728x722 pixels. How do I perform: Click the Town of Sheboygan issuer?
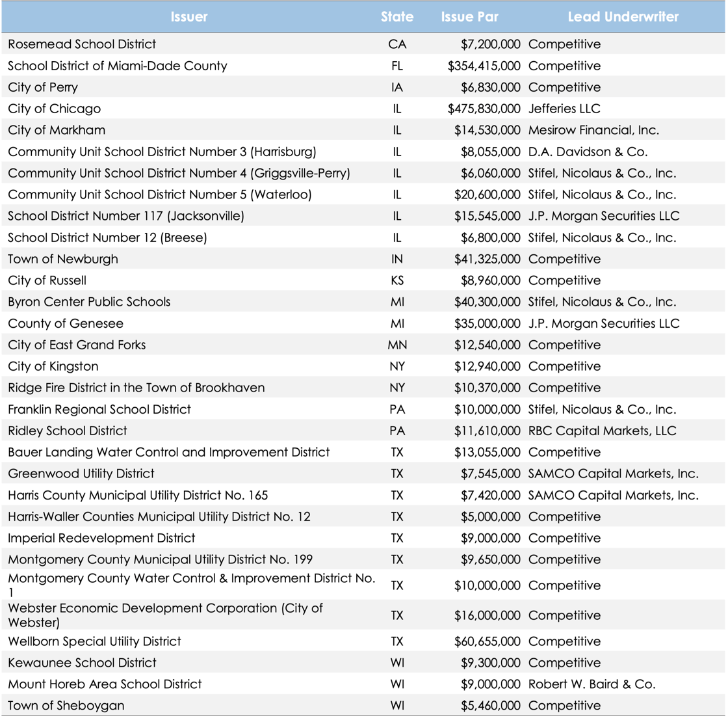tap(66, 706)
